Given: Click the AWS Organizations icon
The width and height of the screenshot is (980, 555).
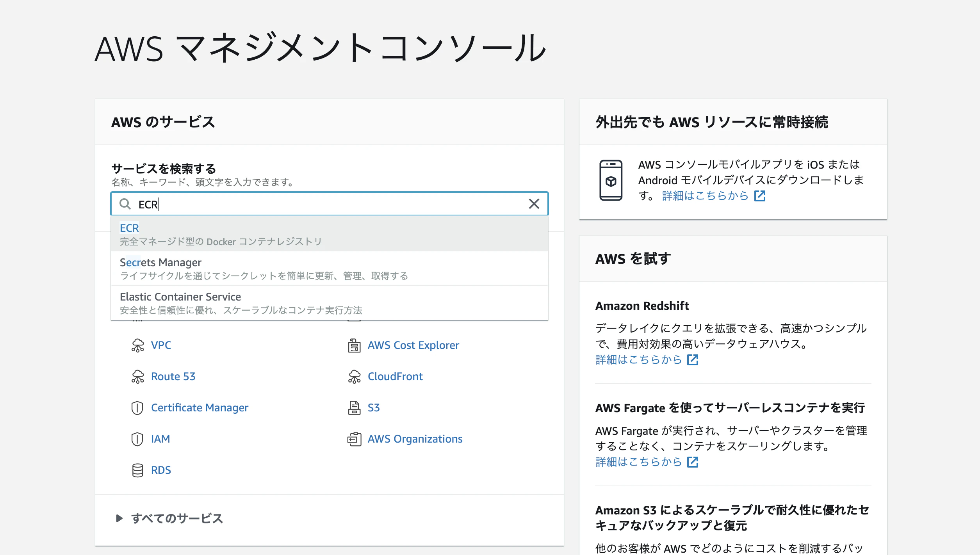Looking at the screenshot, I should 354,439.
